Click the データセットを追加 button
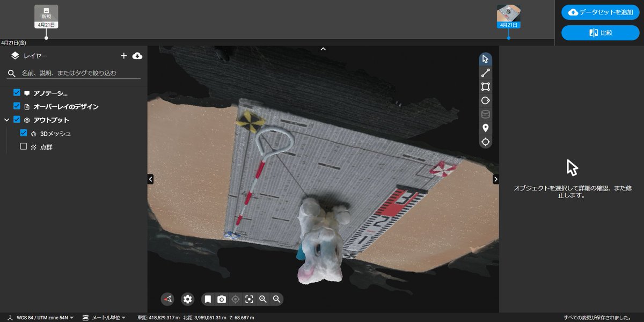This screenshot has width=644, height=322. coord(600,12)
